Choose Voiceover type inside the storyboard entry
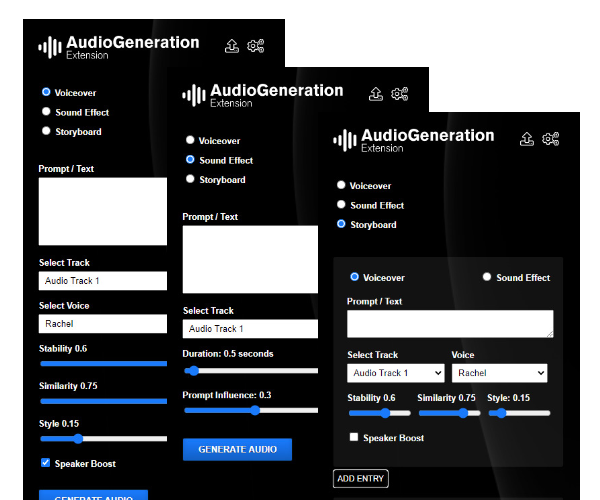 coord(355,277)
